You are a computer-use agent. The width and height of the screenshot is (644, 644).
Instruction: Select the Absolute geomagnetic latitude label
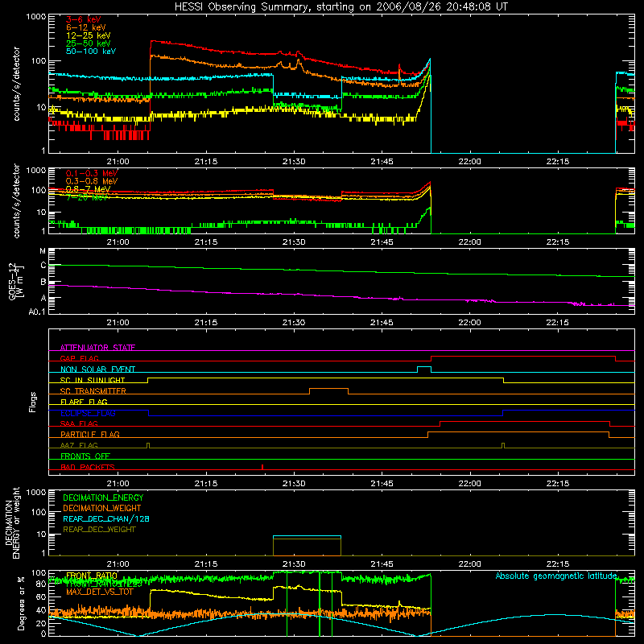(x=556, y=576)
